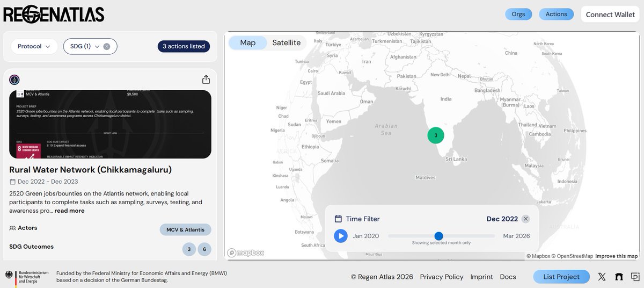Select SDG outcome badge 3
644x288 pixels.
(189, 249)
